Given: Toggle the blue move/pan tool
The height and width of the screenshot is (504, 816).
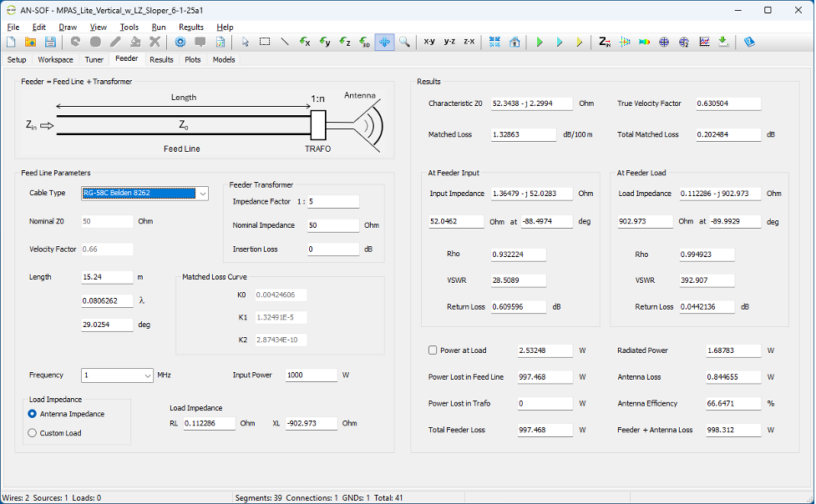Looking at the screenshot, I should tap(384, 42).
